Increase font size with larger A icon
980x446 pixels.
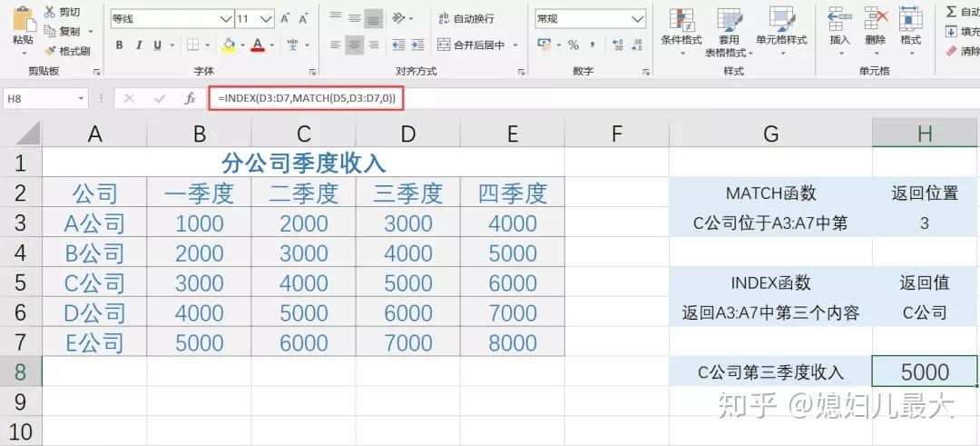pos(285,19)
